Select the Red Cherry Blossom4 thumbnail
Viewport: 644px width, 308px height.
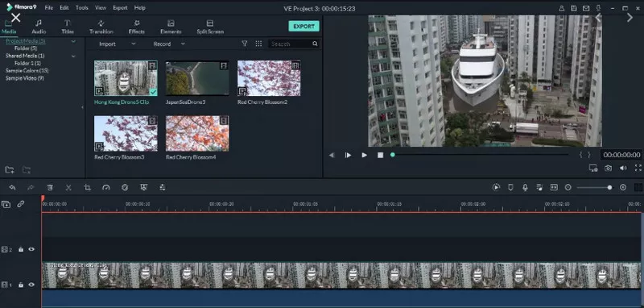197,133
